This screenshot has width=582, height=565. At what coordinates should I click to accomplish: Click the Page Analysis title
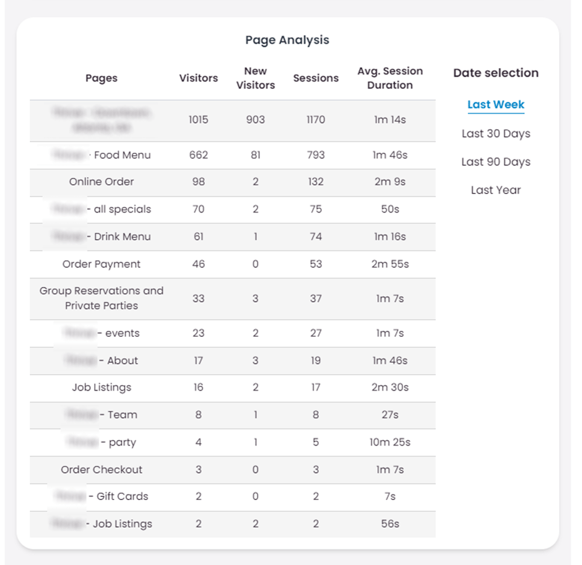point(287,40)
